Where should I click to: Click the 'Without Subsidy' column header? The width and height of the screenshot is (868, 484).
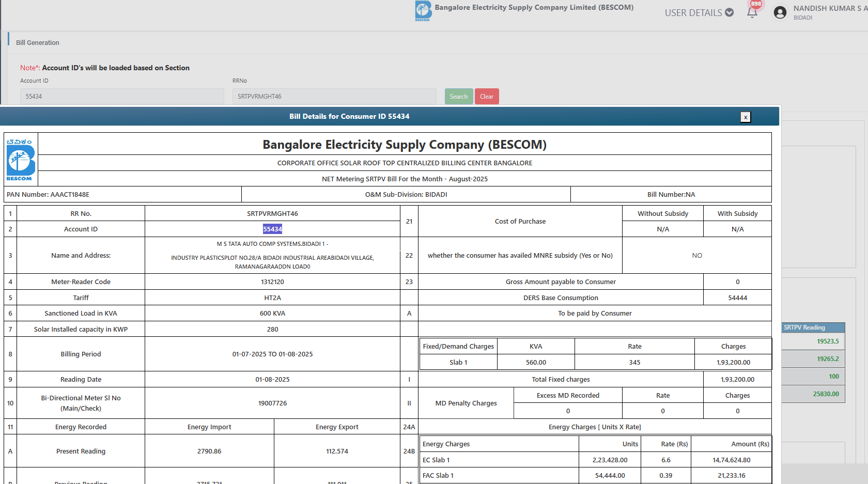(x=663, y=214)
